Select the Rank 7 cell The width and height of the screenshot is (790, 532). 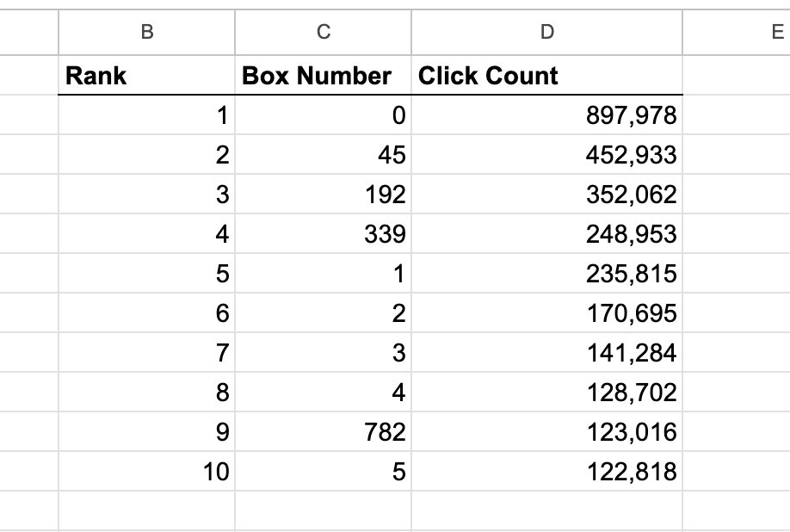tap(146, 353)
